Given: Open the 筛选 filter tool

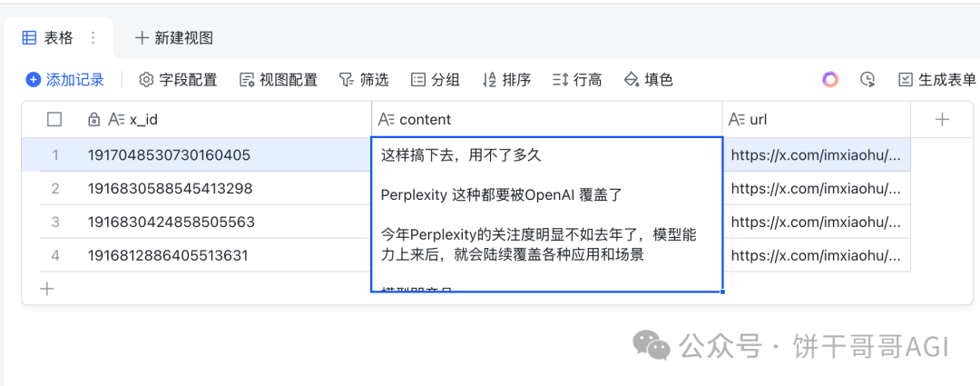Looking at the screenshot, I should pos(364,79).
